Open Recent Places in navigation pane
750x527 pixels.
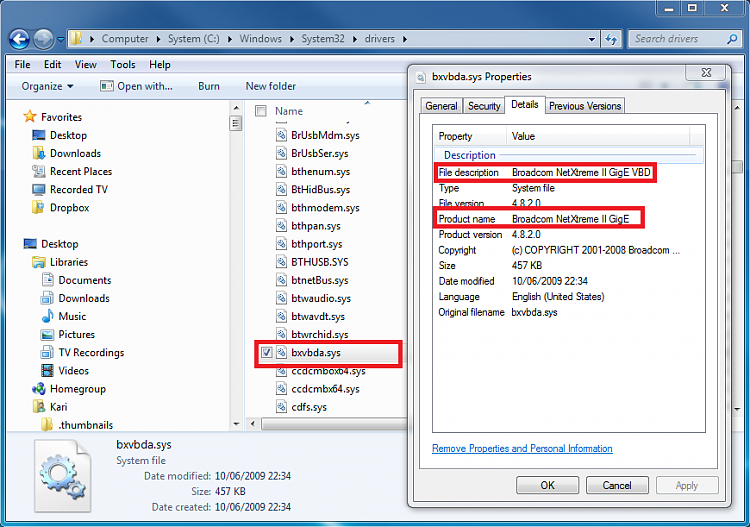coord(81,172)
